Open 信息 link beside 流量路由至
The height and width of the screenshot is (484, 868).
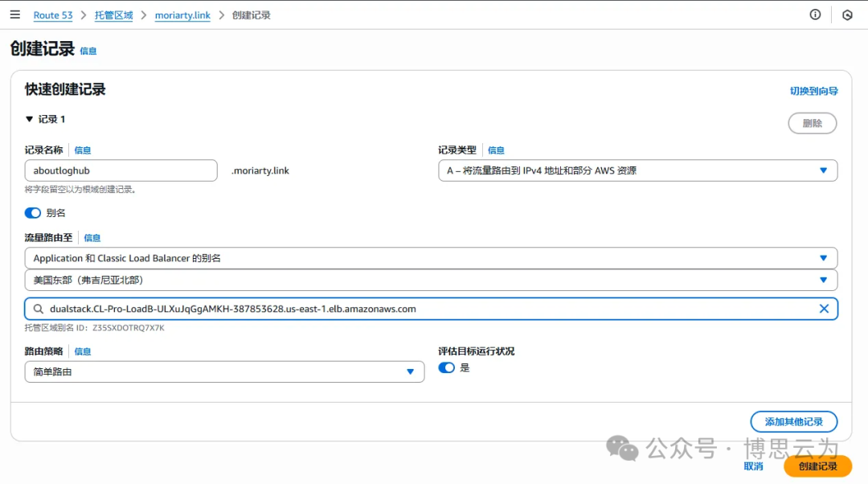[92, 238]
